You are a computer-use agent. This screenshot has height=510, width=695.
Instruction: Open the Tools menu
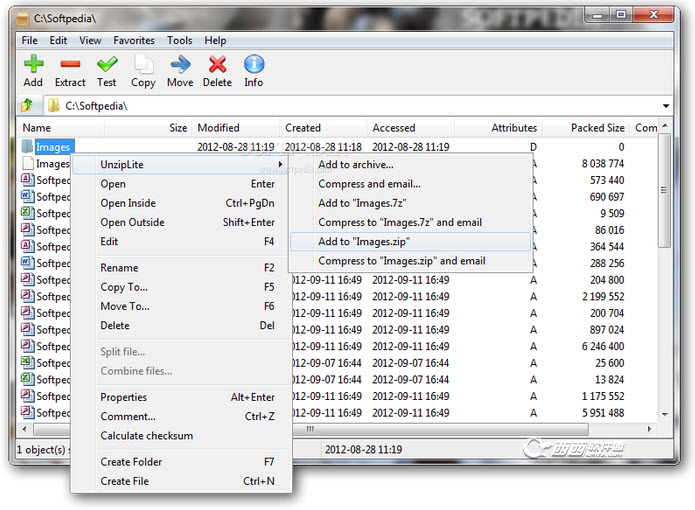pos(180,41)
